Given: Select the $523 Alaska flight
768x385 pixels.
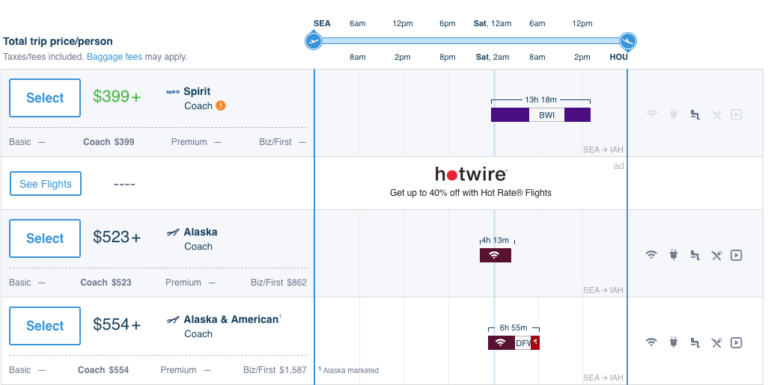Looking at the screenshot, I should click(45, 239).
